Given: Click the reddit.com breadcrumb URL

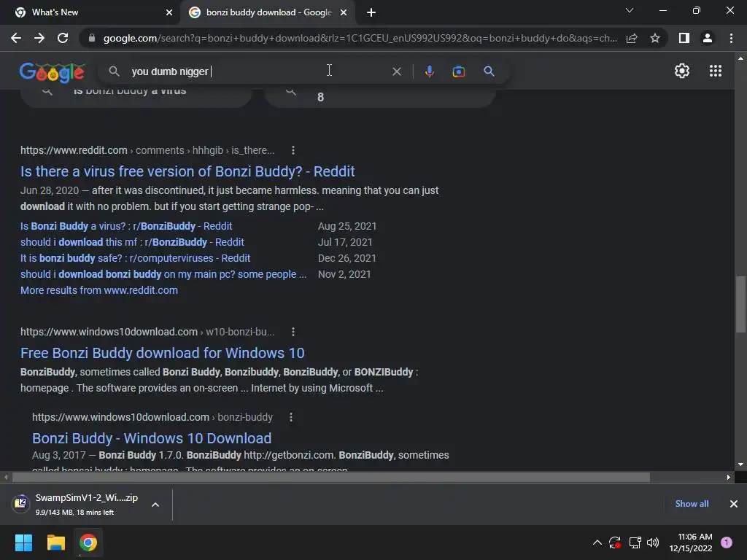Looking at the screenshot, I should [x=147, y=150].
